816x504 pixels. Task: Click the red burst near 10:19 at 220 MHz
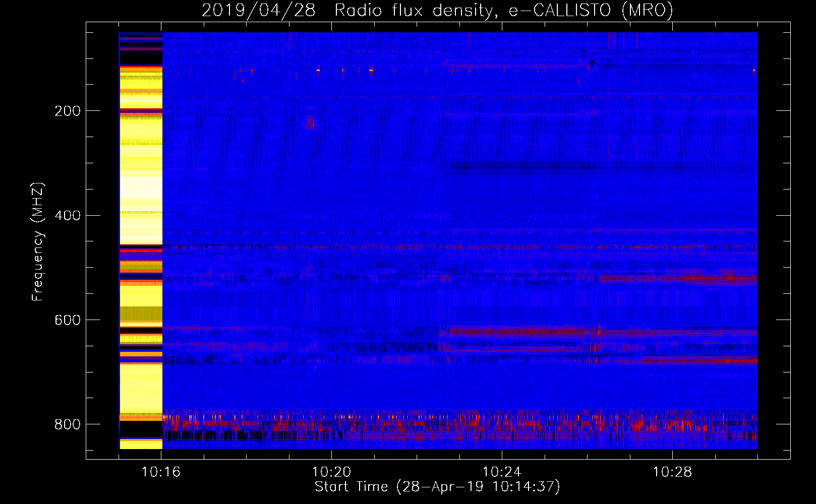point(310,122)
